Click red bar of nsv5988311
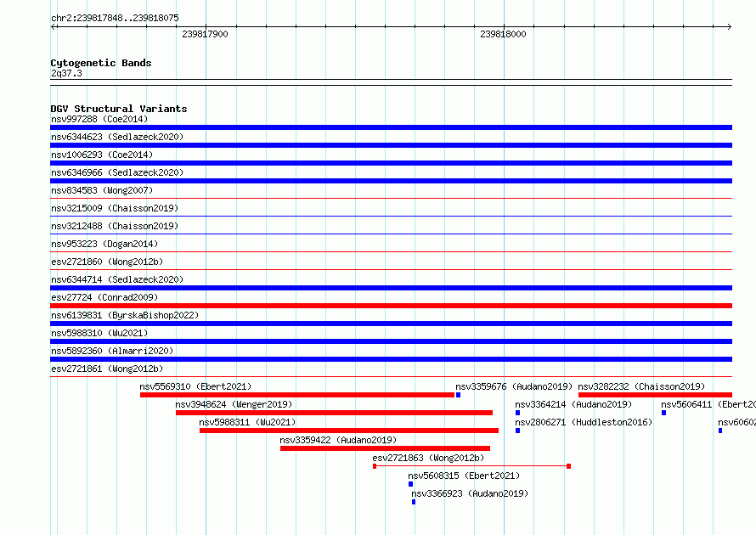Image resolution: width=756 pixels, height=535 pixels. 349,431
